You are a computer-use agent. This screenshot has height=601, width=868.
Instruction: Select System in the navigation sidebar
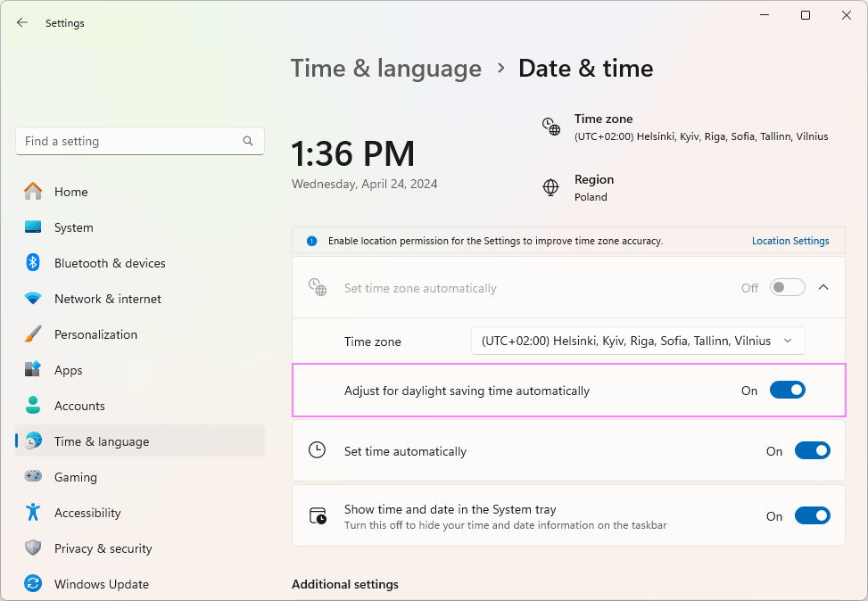click(x=73, y=227)
